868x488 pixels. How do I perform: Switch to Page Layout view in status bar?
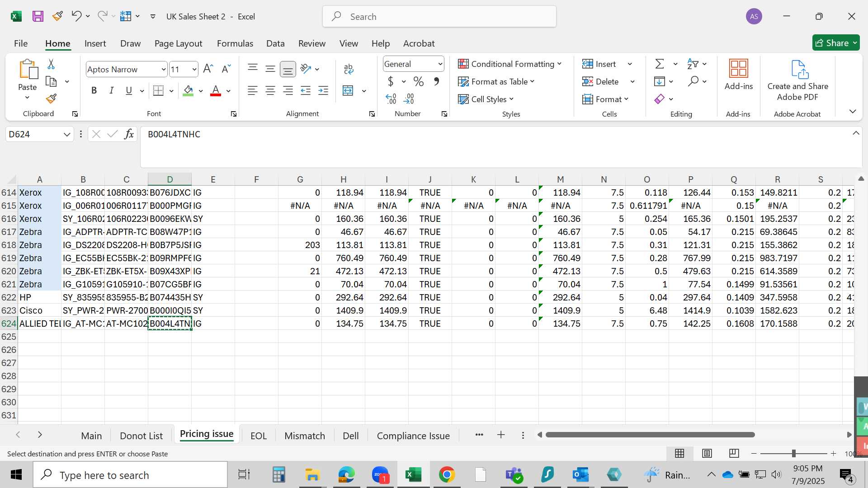coord(707,453)
